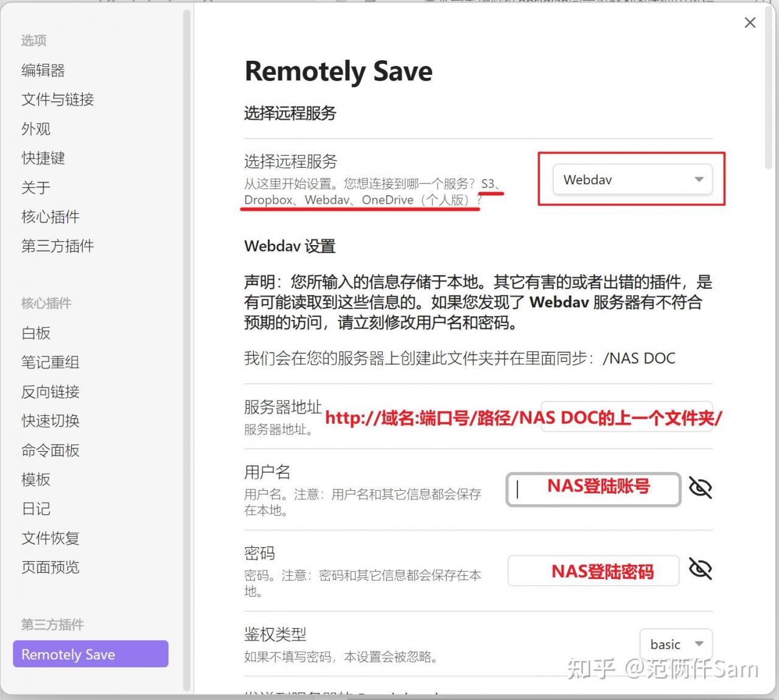
Task: Open 核心插件 settings page
Action: point(51,217)
